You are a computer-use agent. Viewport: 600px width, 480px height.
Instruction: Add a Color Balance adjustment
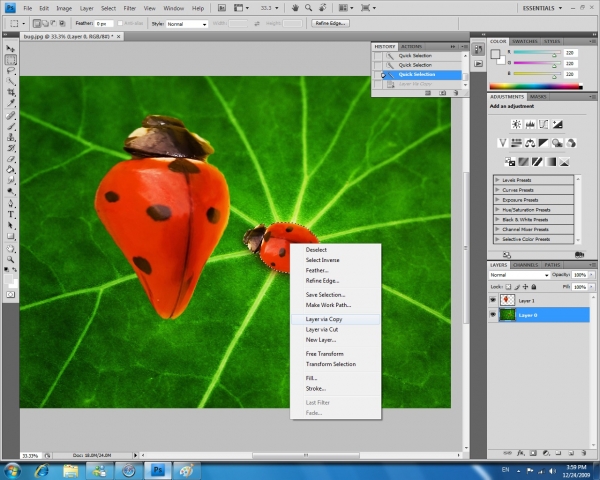tap(530, 143)
